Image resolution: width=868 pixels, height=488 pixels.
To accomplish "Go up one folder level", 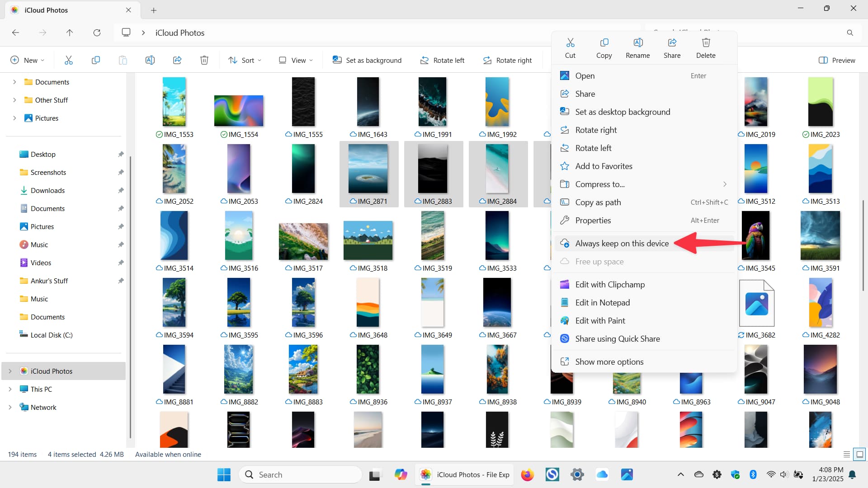I will (70, 33).
